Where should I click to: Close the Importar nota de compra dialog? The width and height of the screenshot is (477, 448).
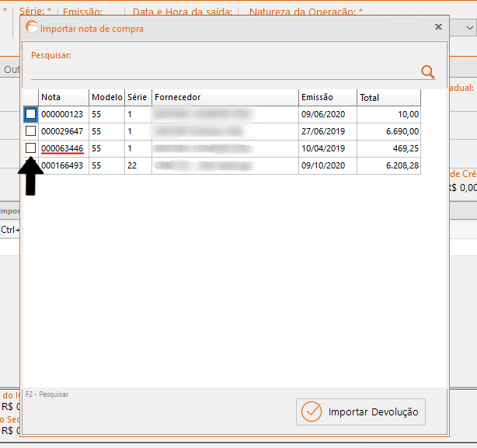(438, 27)
